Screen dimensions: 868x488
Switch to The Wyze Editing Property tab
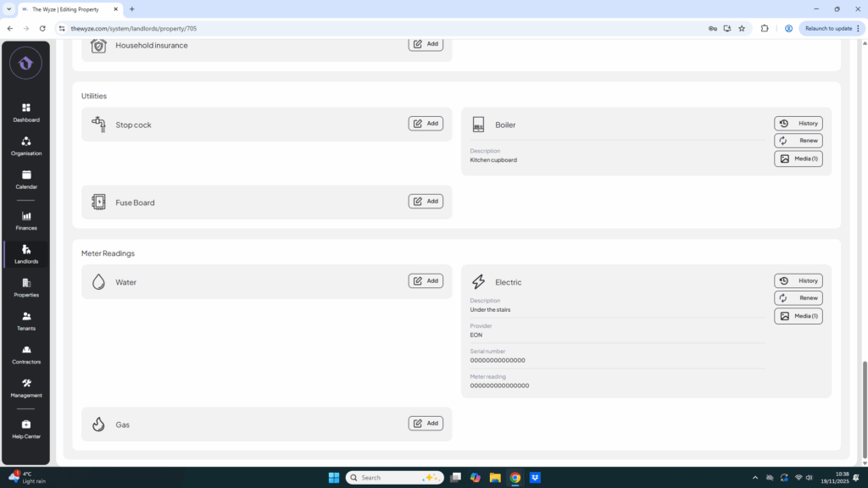point(70,9)
